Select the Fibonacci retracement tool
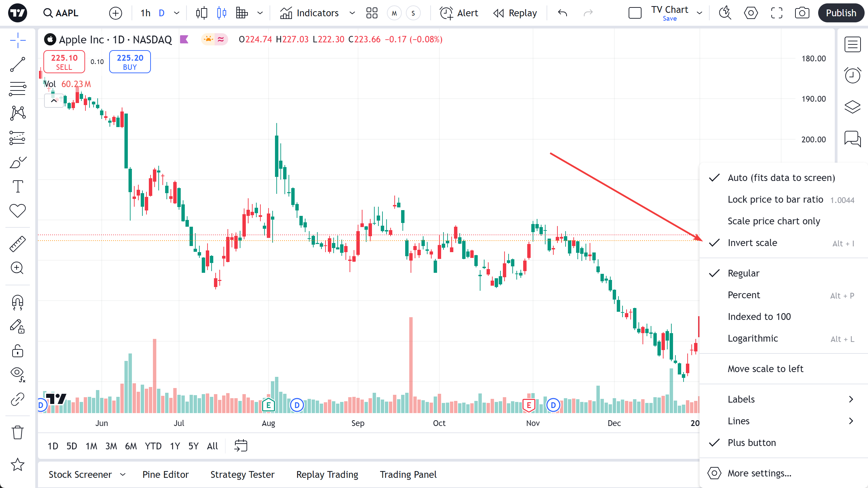Screen dimensions: 868x488 click(18, 89)
